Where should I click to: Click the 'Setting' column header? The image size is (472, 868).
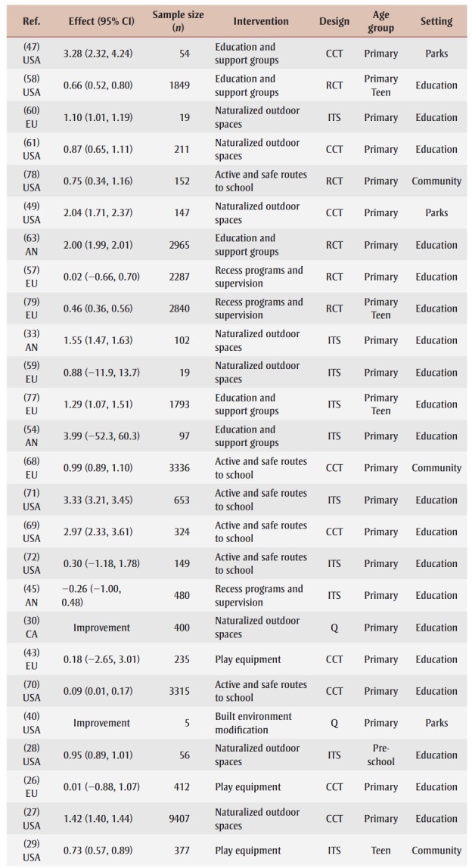pos(436,21)
